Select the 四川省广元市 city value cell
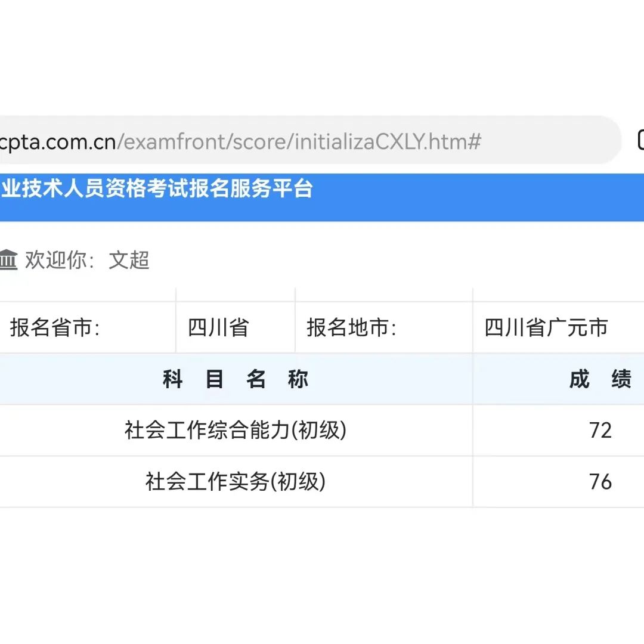This screenshot has width=644, height=644. coord(546,328)
